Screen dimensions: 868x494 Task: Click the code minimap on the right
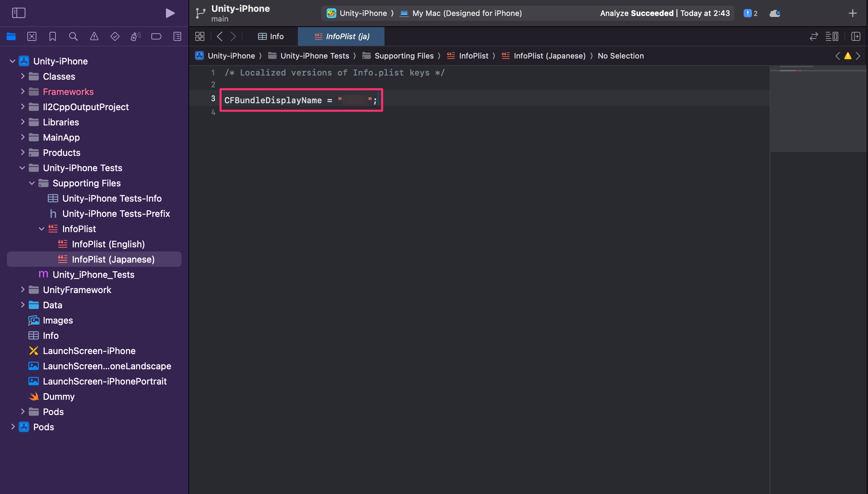click(818, 109)
